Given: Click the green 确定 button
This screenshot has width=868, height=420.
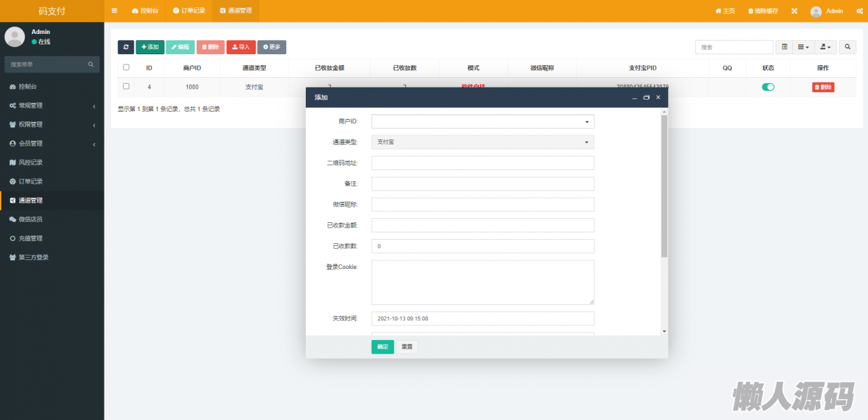Looking at the screenshot, I should click(x=382, y=347).
